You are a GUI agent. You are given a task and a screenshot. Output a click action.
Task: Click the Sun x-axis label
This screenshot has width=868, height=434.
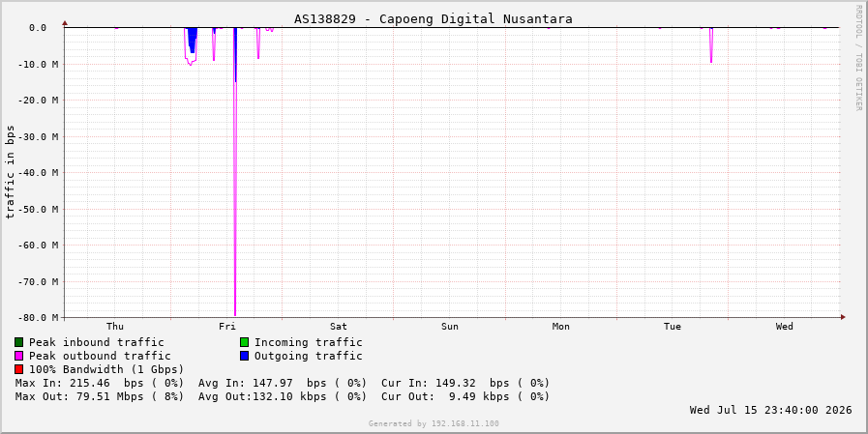click(x=450, y=326)
